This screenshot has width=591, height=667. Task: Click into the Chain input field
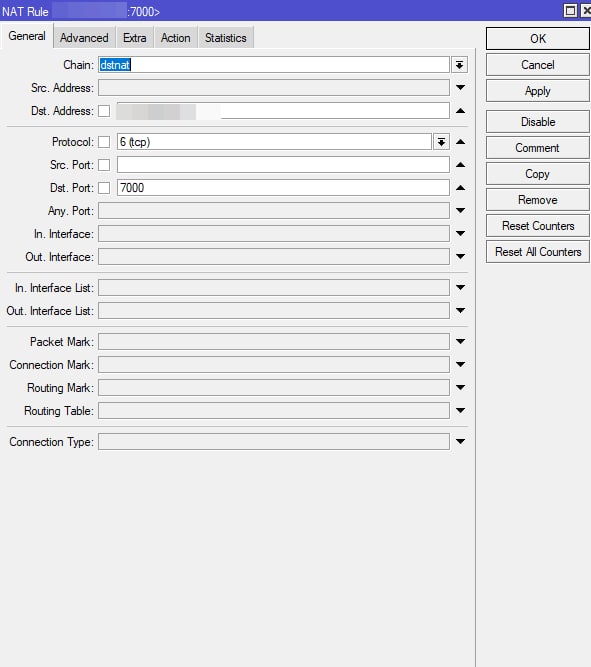[274, 65]
